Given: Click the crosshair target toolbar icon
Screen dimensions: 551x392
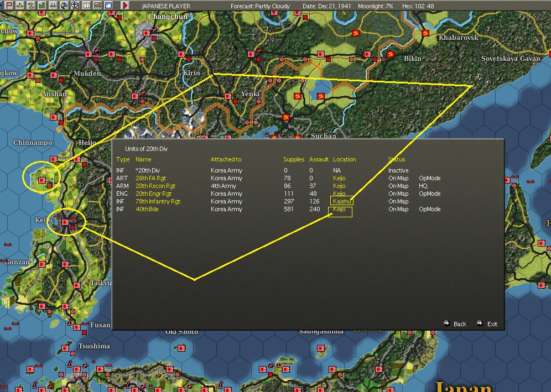Looking at the screenshot, I should tap(75, 6).
